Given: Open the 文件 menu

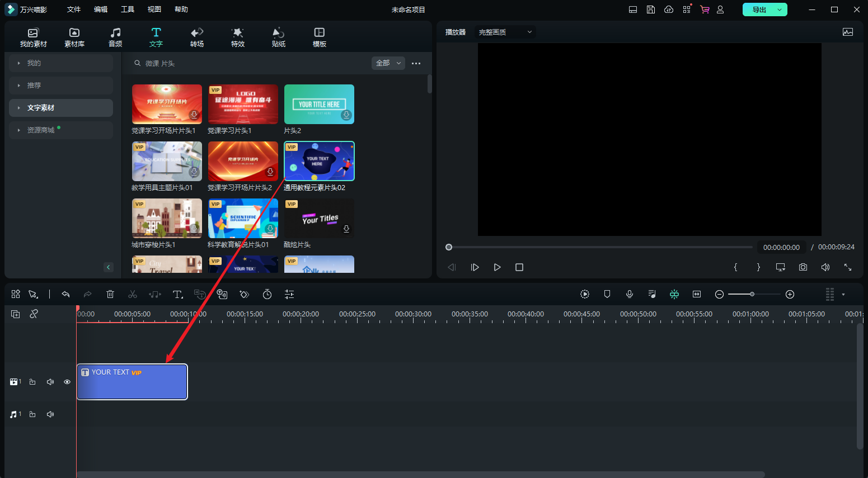Looking at the screenshot, I should [x=74, y=10].
